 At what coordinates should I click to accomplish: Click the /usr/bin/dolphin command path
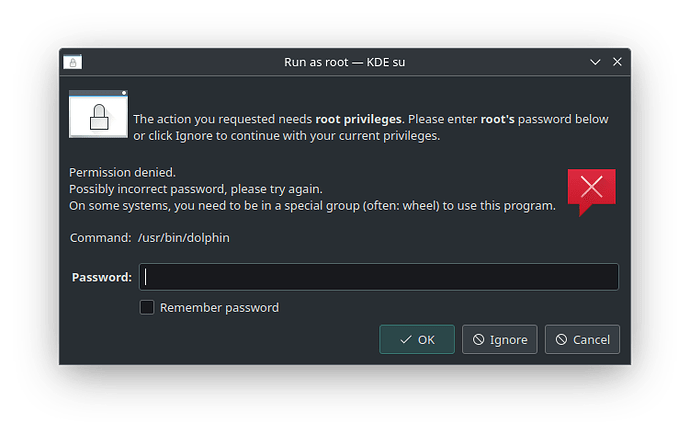click(x=184, y=238)
